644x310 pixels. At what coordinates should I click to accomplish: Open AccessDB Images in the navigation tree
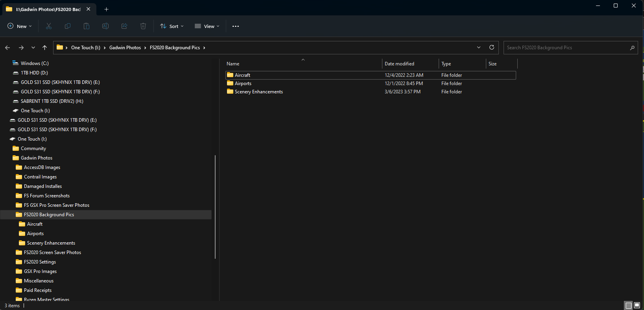42,167
